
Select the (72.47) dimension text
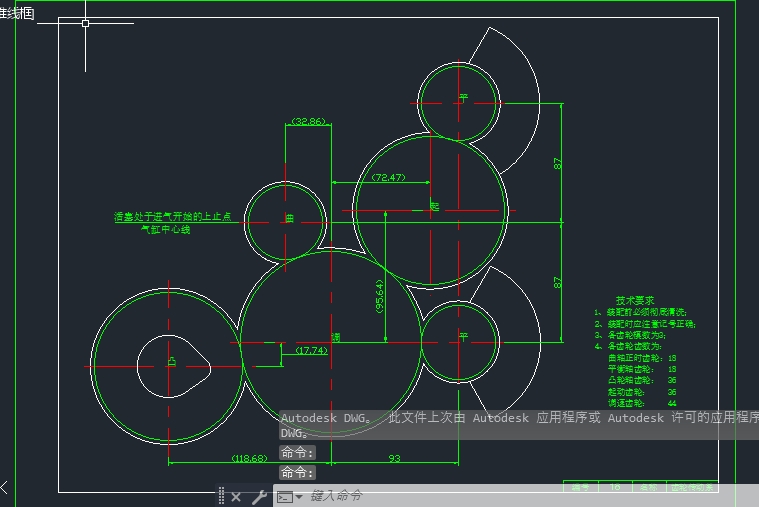tap(388, 178)
